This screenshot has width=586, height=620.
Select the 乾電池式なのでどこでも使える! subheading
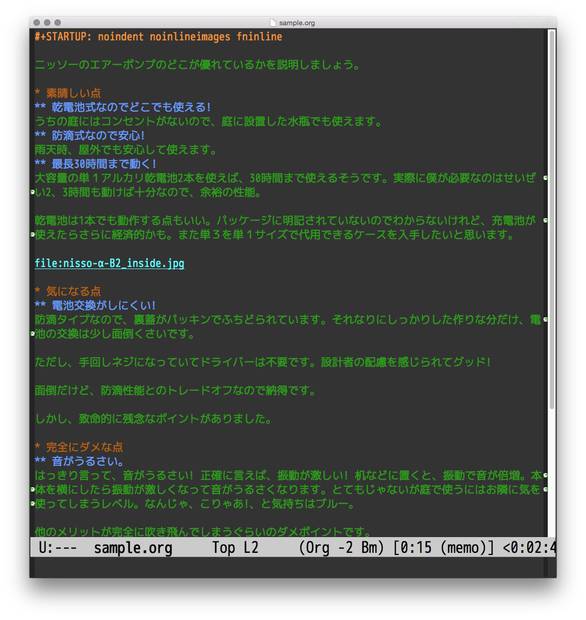tap(132, 107)
